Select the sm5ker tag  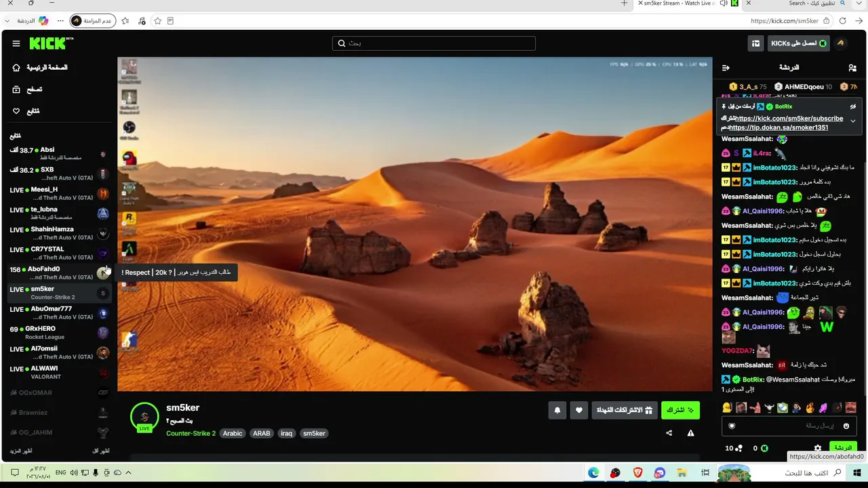pyautogui.click(x=314, y=433)
